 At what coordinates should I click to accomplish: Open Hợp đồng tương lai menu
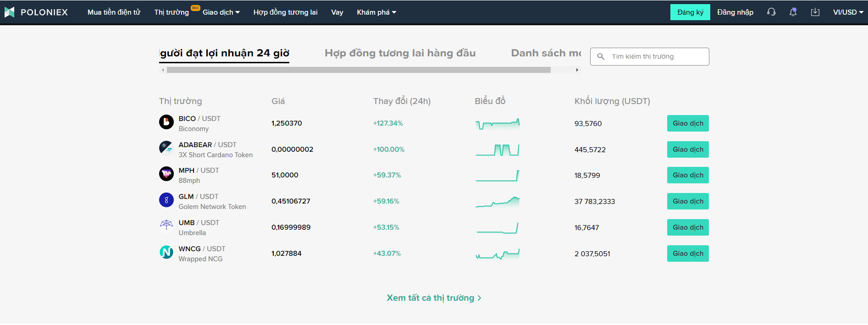pos(285,12)
